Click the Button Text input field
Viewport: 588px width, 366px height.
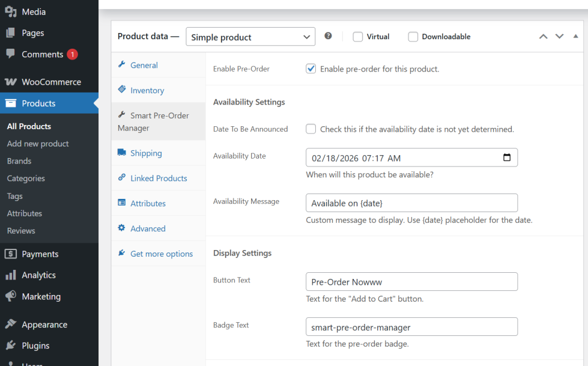pos(411,281)
